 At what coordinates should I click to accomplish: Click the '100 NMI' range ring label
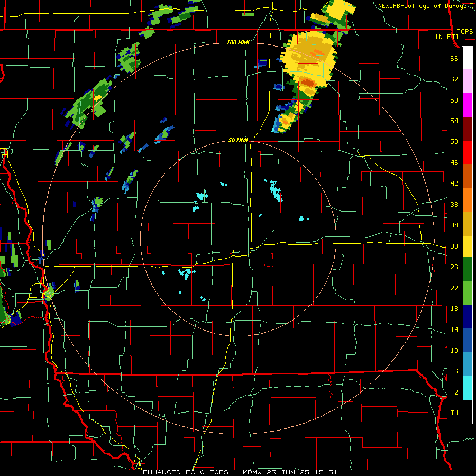tap(238, 42)
